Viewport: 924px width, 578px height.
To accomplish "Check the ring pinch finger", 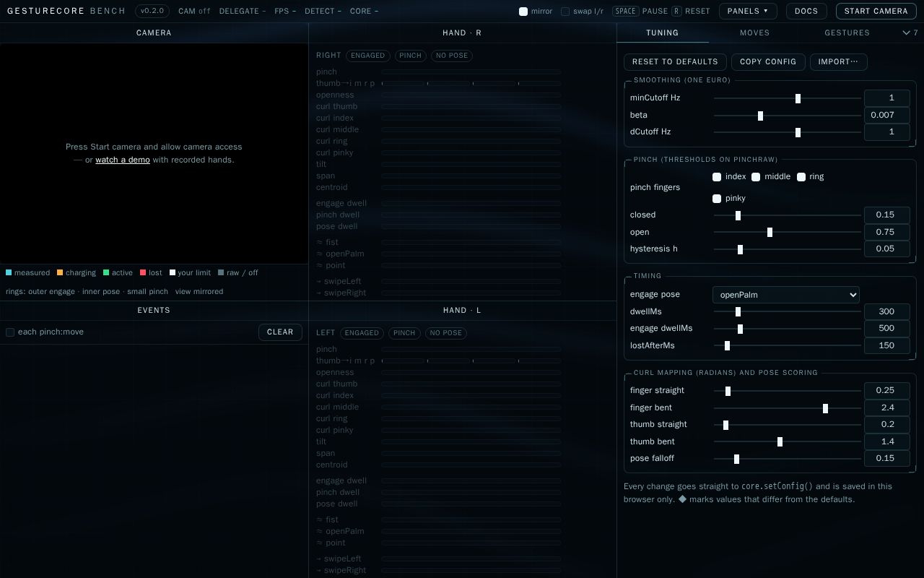I will [801, 177].
